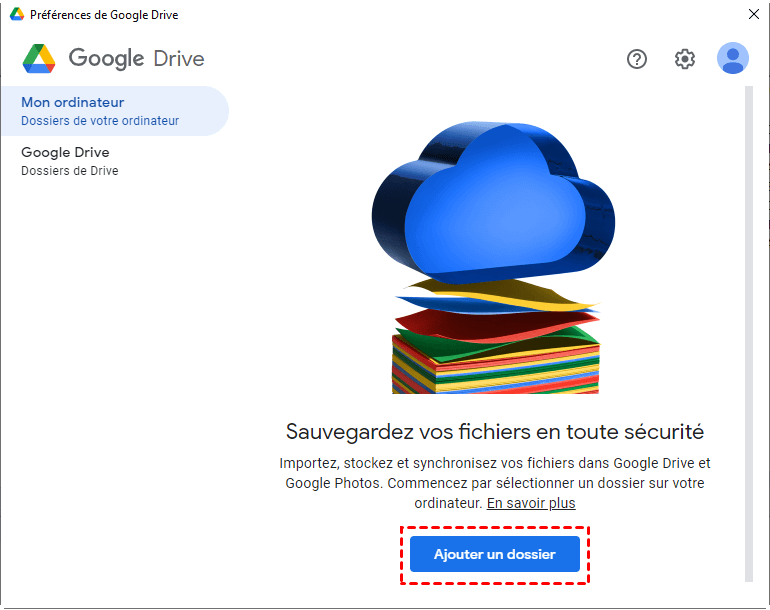Click the Google Drive triangle logo

pyautogui.click(x=39, y=59)
